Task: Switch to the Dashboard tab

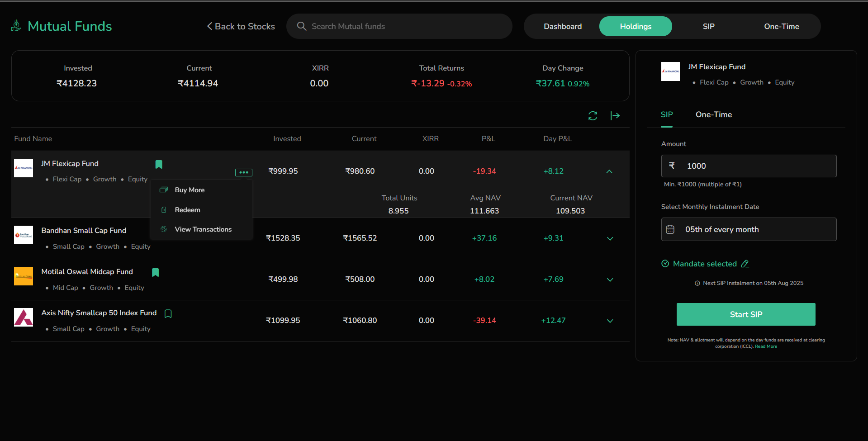Action: (x=563, y=26)
